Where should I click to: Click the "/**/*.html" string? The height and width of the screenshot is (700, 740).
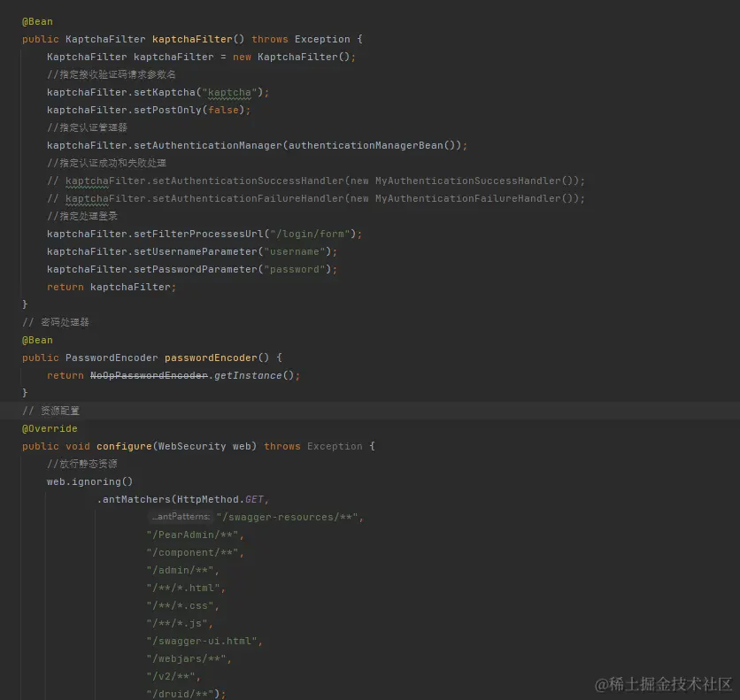tap(183, 588)
